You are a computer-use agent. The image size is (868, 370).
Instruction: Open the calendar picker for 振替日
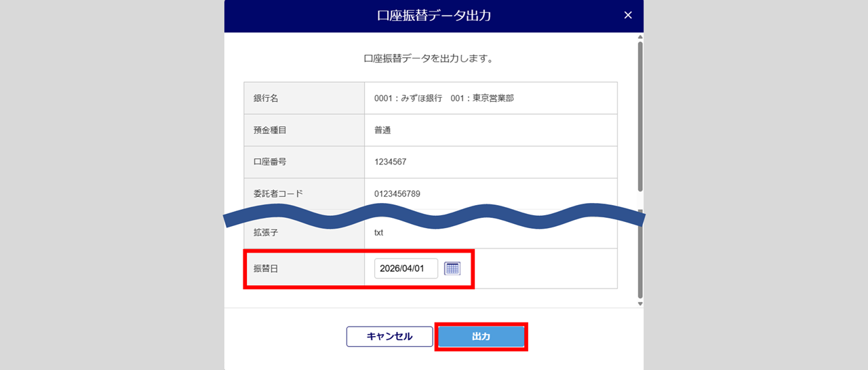[x=452, y=268]
